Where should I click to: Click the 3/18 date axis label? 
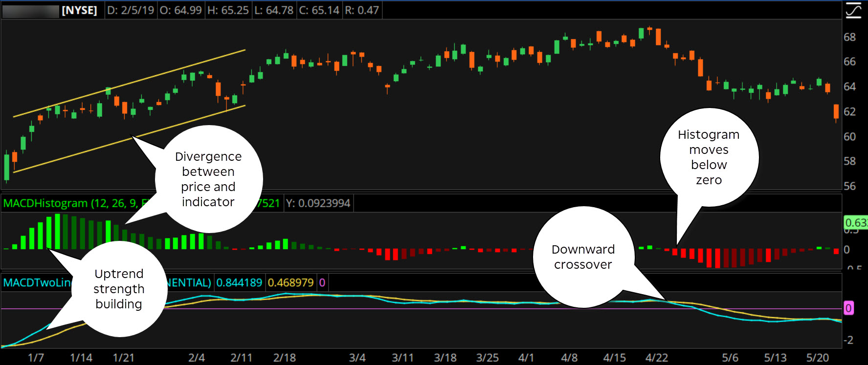(445, 358)
